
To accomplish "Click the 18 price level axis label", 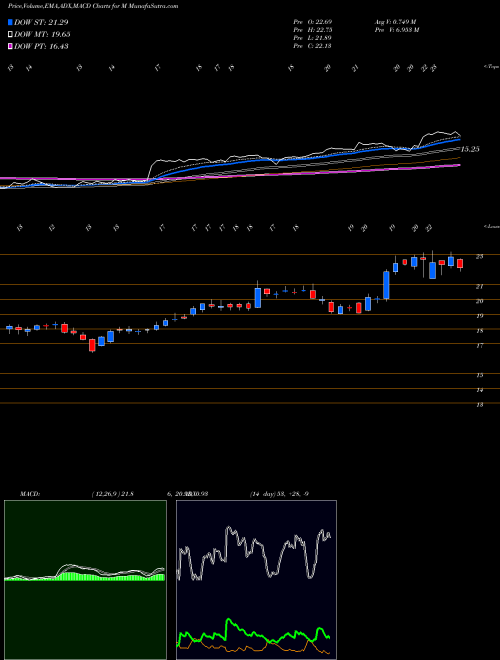I will pyautogui.click(x=480, y=331).
